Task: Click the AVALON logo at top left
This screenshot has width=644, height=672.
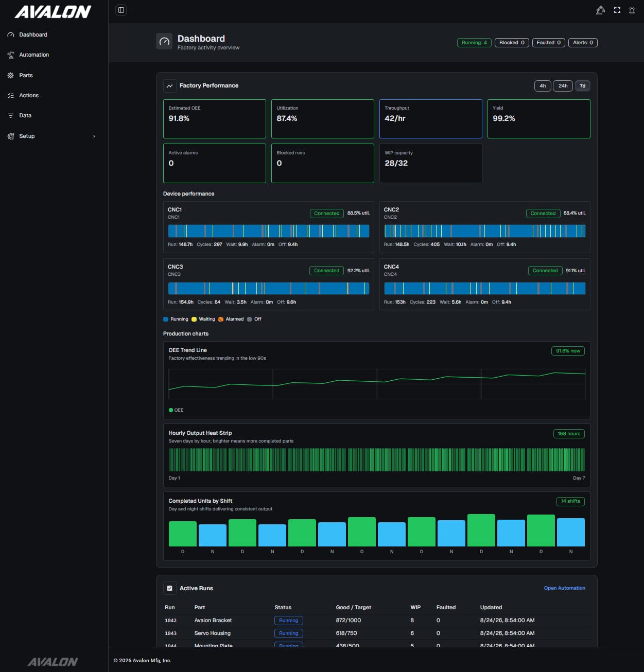Action: coord(53,12)
